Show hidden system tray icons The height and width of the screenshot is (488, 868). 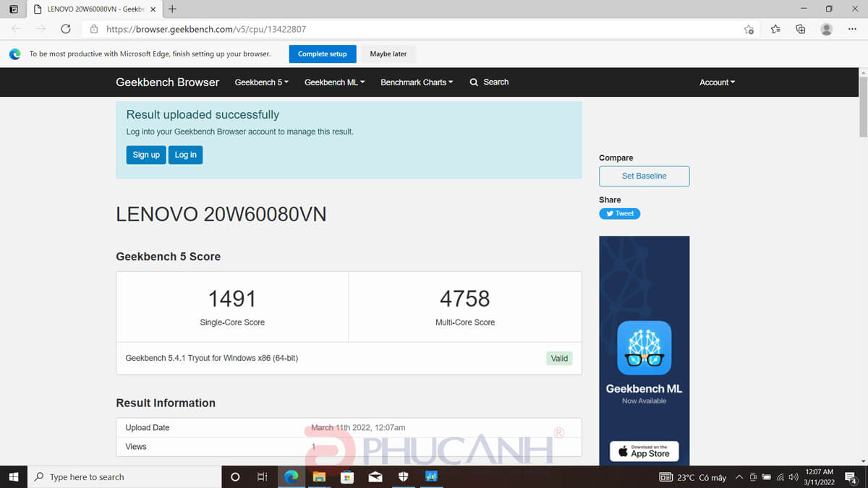click(x=739, y=477)
